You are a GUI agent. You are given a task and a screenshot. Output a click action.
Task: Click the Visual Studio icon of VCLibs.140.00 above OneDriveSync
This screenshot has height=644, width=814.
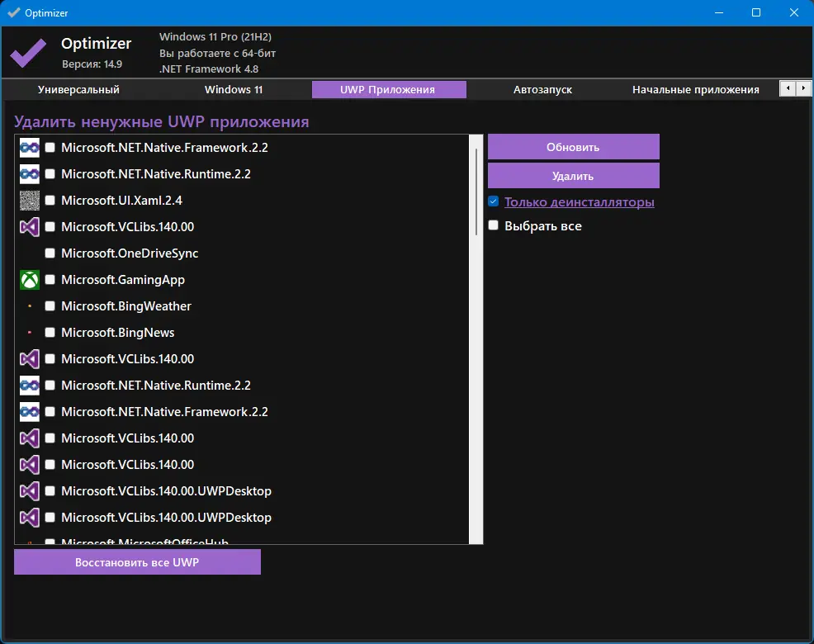[x=30, y=227]
